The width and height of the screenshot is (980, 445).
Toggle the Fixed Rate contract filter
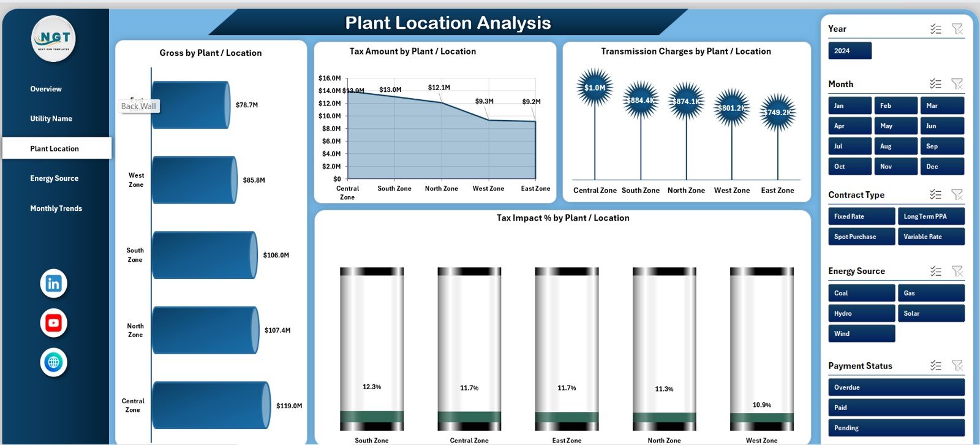coord(861,216)
